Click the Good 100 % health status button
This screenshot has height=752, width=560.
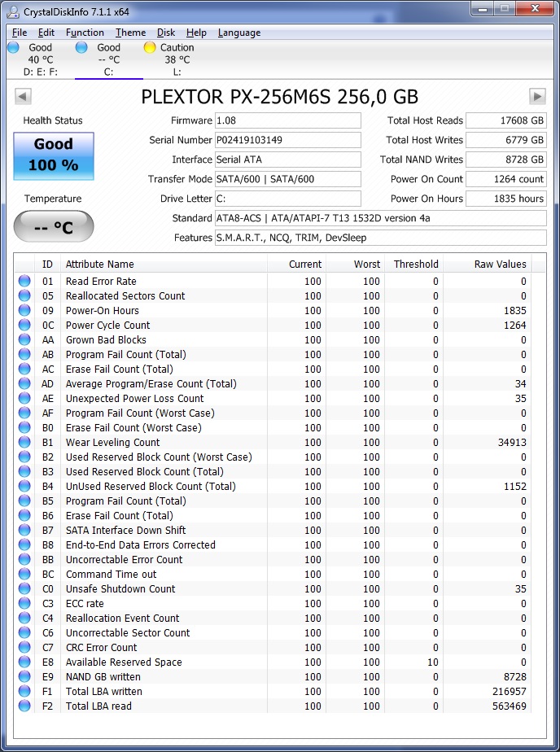pos(53,156)
